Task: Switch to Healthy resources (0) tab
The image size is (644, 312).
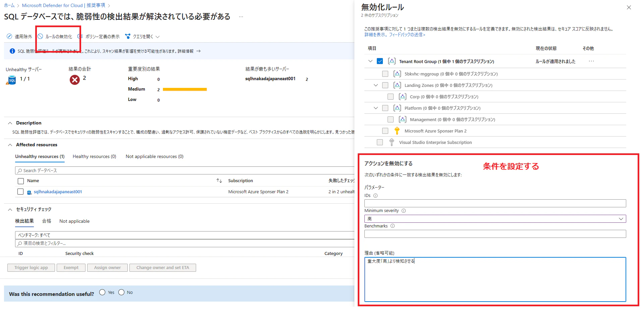Action: (x=95, y=157)
